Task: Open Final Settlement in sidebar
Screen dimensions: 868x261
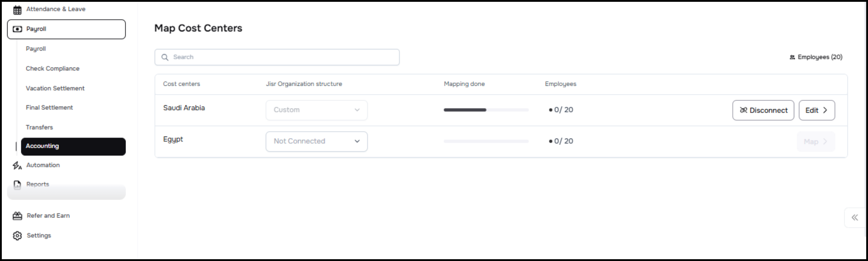Action: coord(49,107)
